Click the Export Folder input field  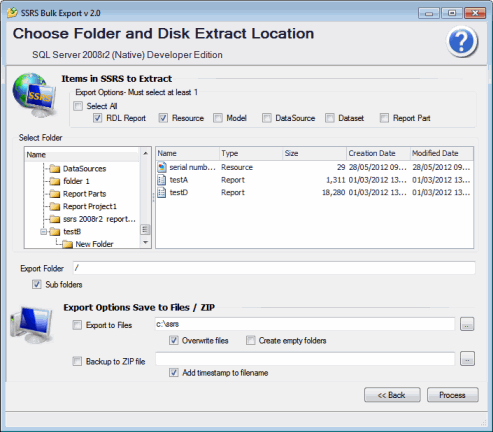(274, 268)
